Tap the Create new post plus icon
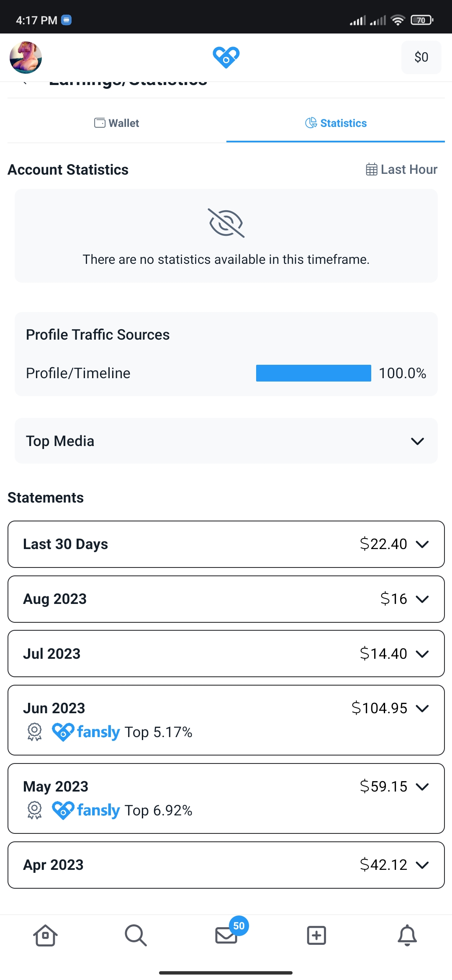This screenshot has height=980, width=452. (x=316, y=935)
